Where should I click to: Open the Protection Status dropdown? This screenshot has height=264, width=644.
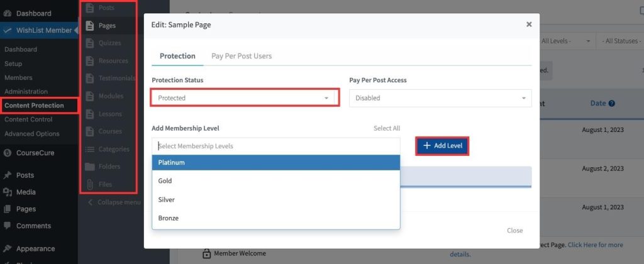click(x=245, y=97)
